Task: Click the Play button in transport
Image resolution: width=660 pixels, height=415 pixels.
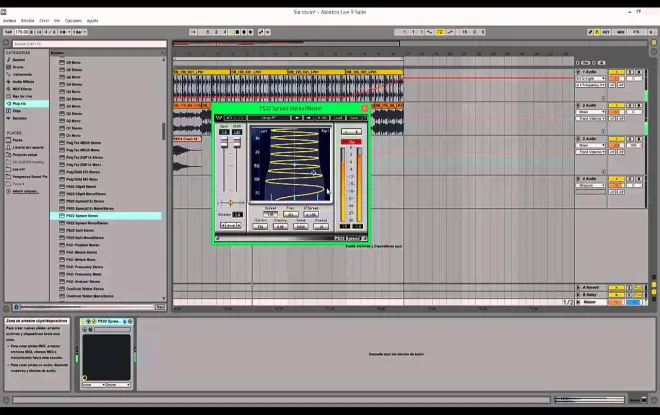Action: click(231, 32)
